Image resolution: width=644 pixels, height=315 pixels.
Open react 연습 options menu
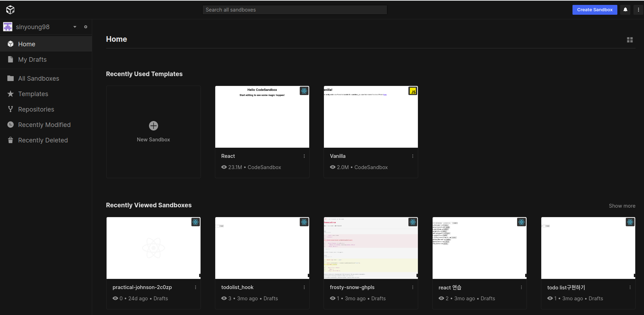click(x=521, y=287)
